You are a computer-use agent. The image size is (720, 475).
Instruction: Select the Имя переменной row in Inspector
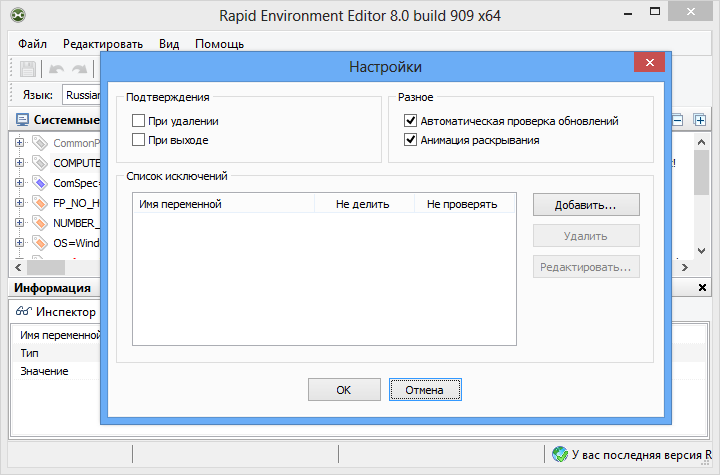56,335
